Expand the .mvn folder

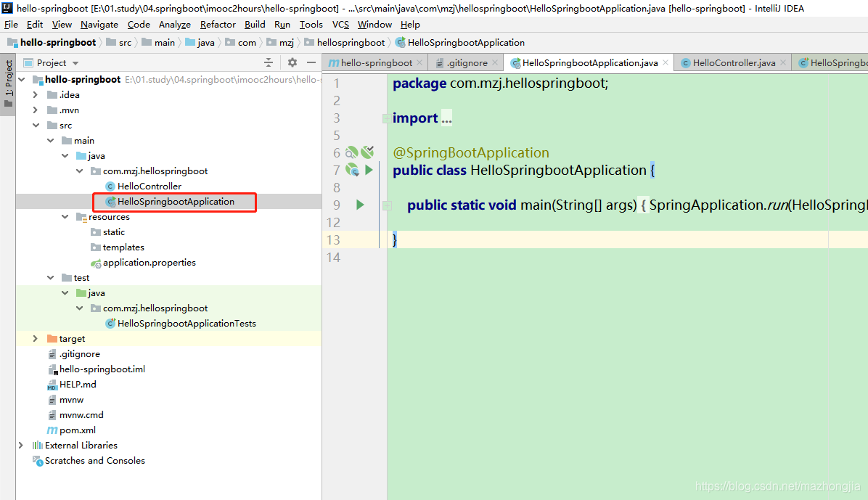click(36, 110)
